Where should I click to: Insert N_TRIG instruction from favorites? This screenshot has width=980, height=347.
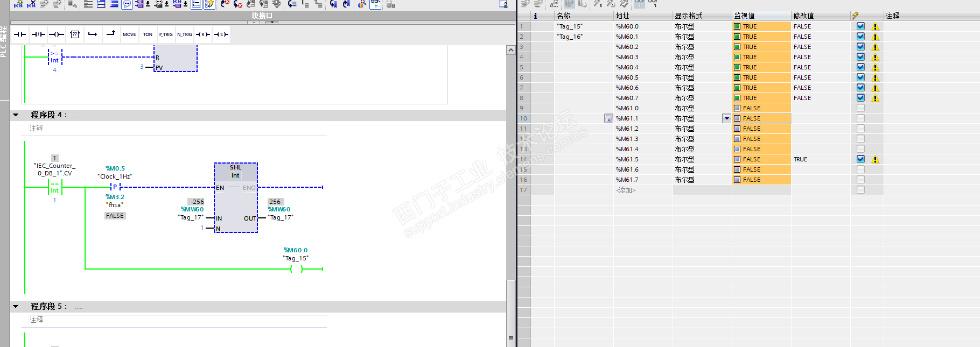coord(185,34)
